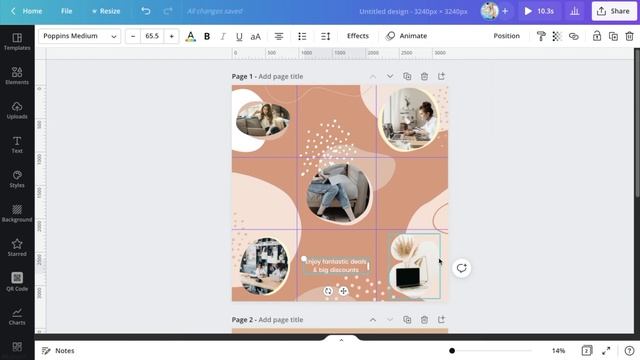Open the Poppins Medium font dropdown
640x360 pixels.
click(80, 36)
